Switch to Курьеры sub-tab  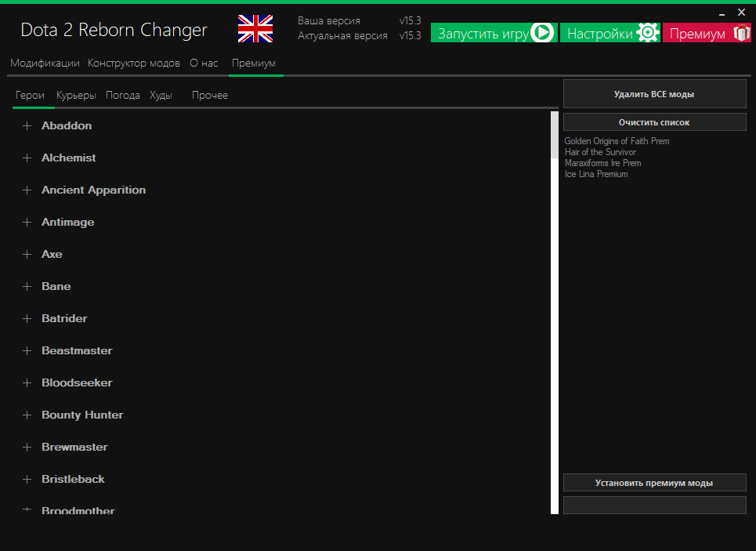coord(76,95)
